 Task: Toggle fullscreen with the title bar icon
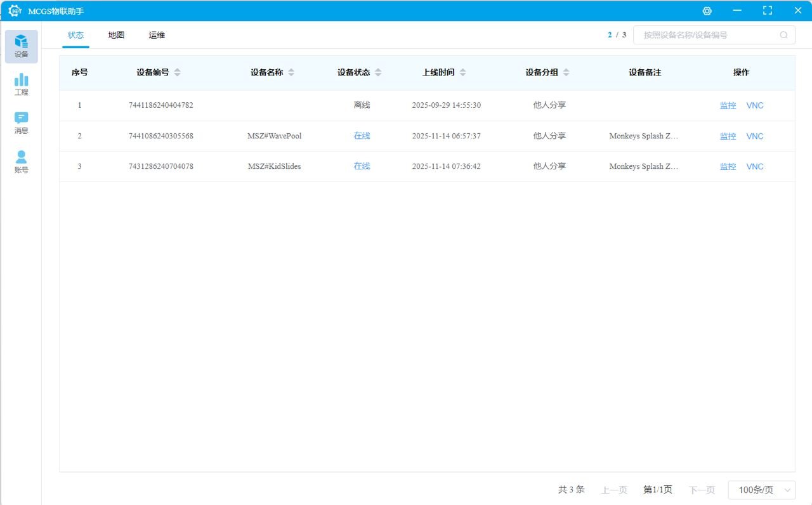768,11
